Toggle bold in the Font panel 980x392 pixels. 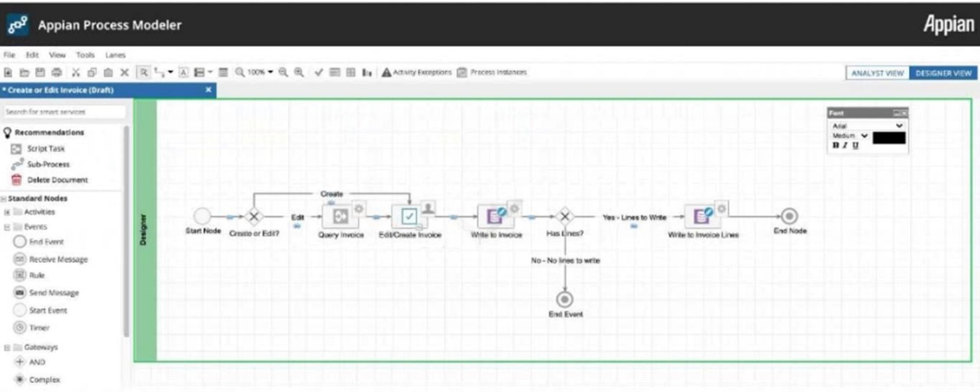click(x=836, y=145)
